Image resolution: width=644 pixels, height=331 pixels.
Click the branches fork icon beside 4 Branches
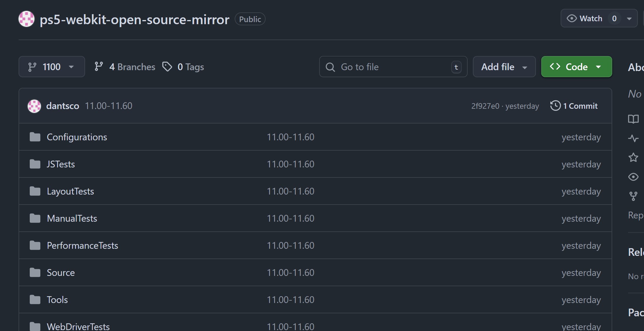[x=99, y=67]
